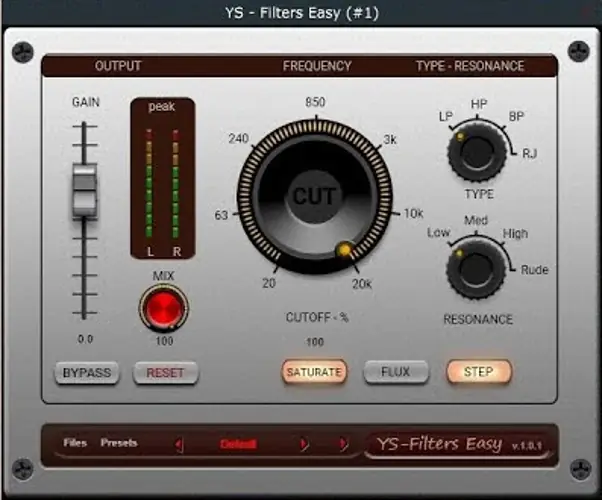
Task: Select next preset with first right arrow
Action: 304,444
